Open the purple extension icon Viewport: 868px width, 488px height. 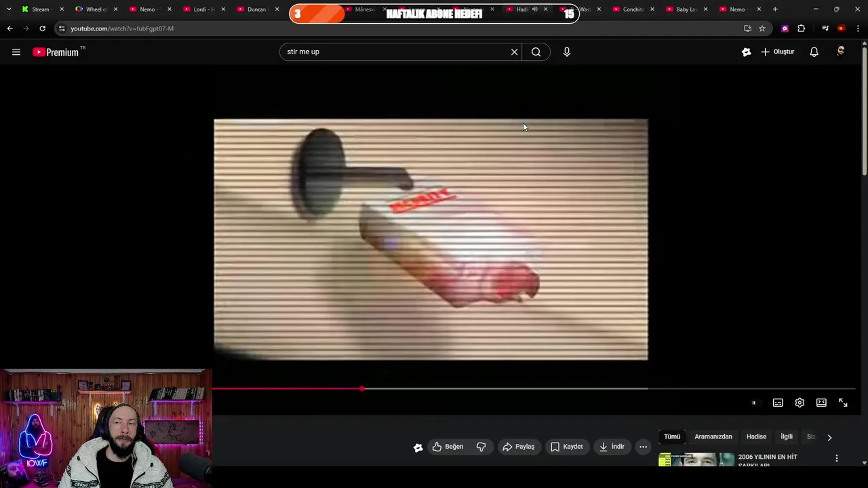[x=785, y=28]
